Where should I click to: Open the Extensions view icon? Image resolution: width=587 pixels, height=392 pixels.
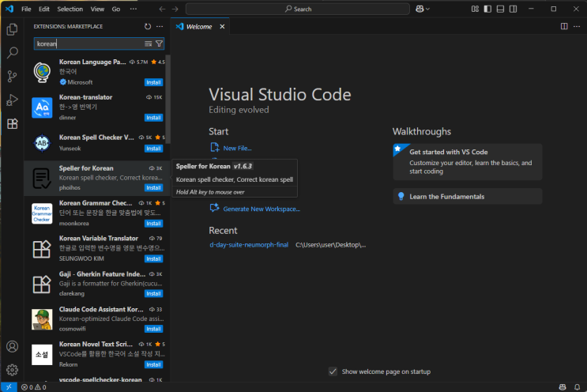(12, 123)
